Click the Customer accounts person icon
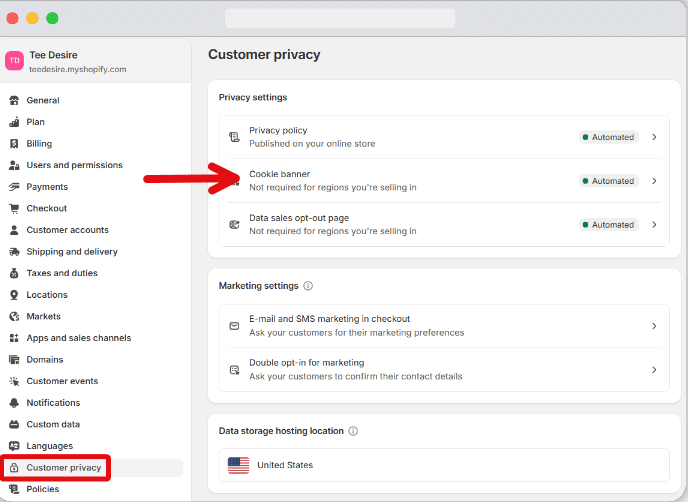The width and height of the screenshot is (688, 502). click(14, 230)
